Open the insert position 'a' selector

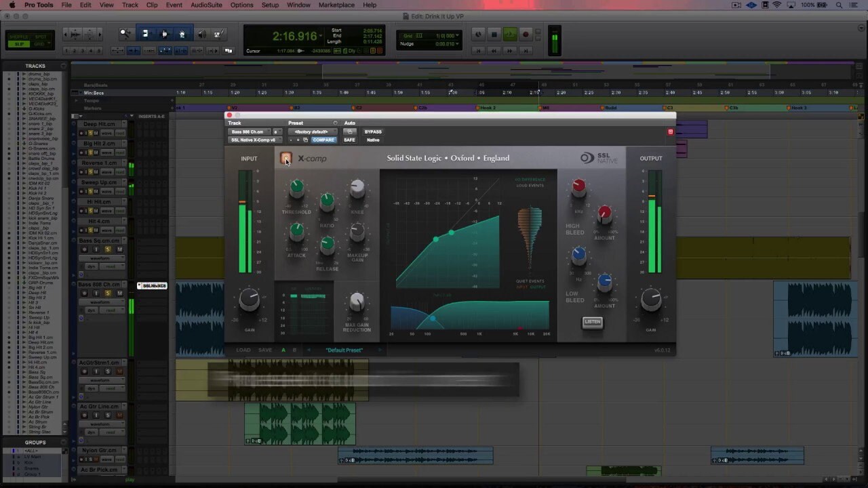click(x=276, y=131)
